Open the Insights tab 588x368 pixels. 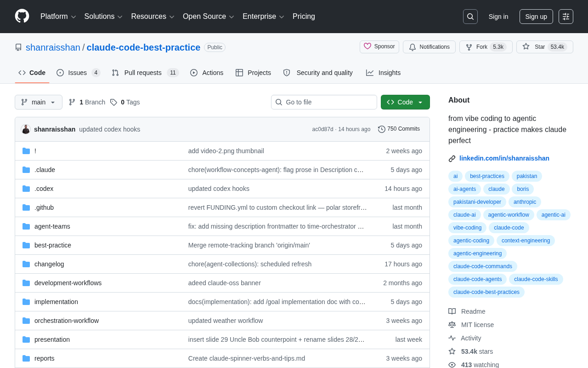[x=383, y=73]
